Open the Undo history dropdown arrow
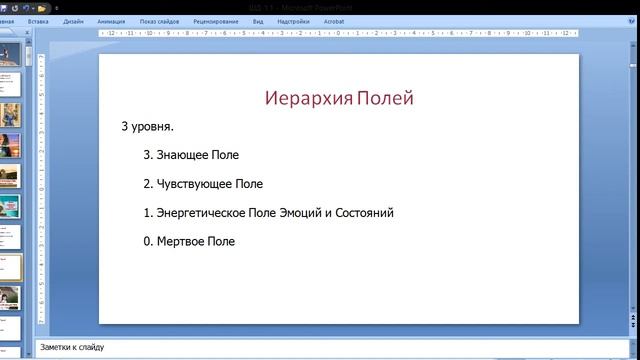 33,8
